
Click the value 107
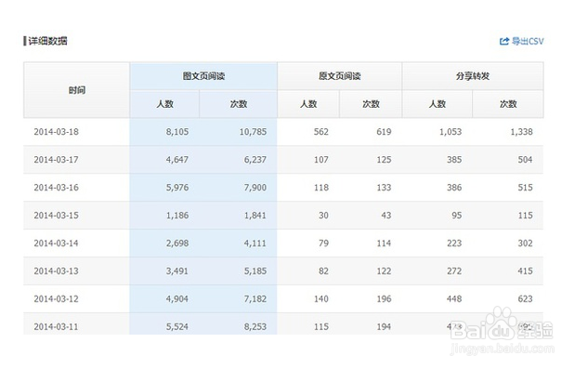tap(321, 160)
